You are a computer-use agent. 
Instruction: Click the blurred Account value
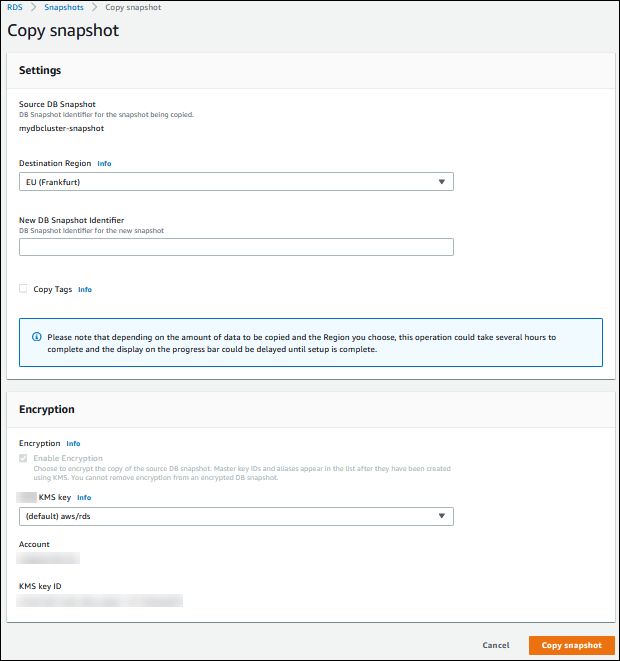[x=50, y=559]
